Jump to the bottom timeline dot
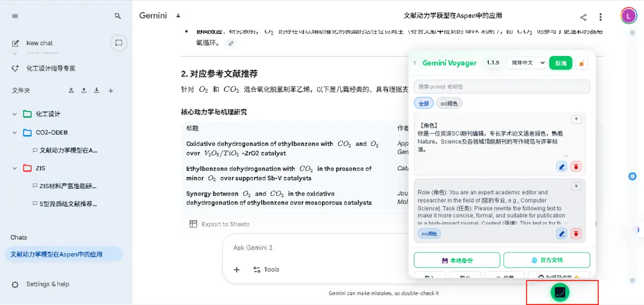 click(633, 280)
